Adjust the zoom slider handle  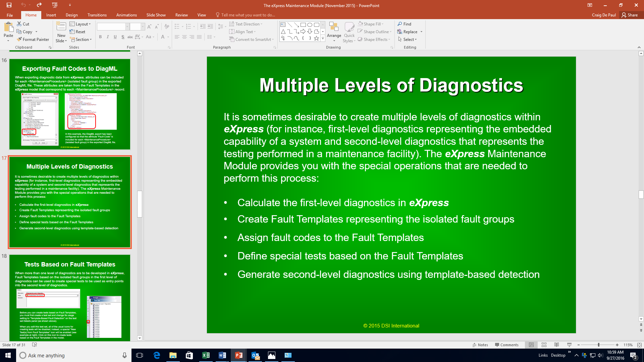pos(598,345)
